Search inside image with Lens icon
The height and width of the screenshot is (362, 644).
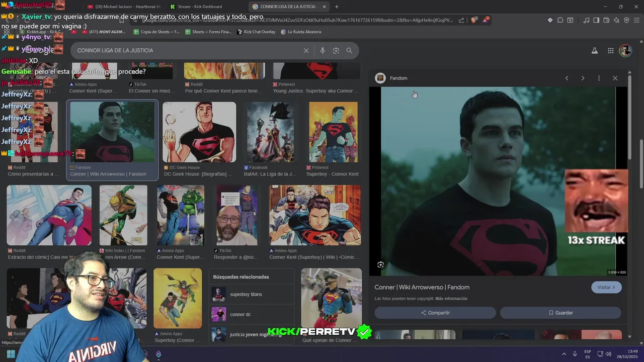tap(380, 264)
